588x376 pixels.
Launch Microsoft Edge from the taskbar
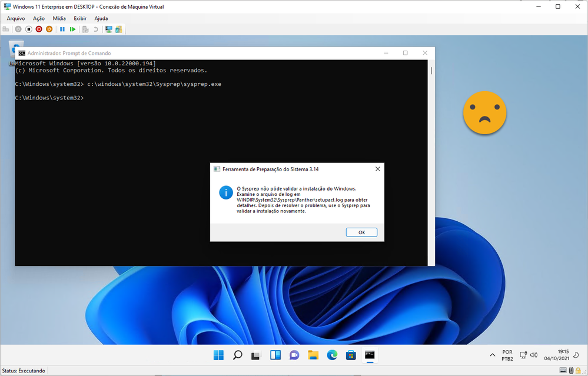[x=332, y=355]
